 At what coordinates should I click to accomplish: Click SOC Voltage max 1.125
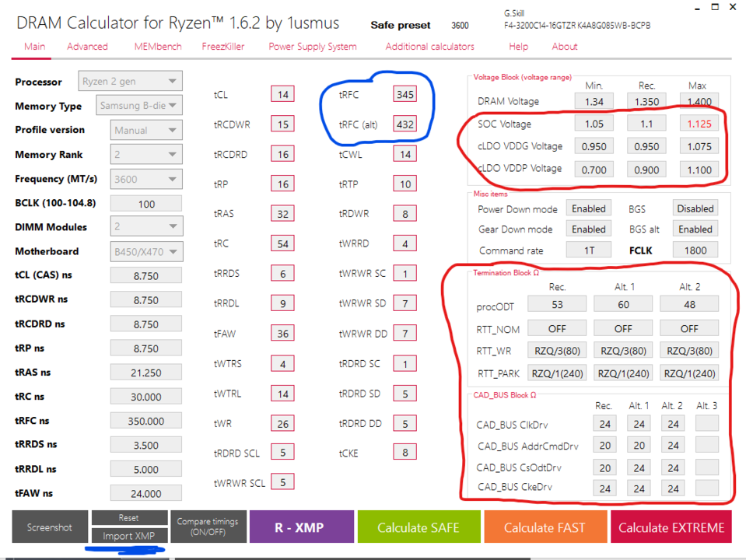(x=699, y=124)
